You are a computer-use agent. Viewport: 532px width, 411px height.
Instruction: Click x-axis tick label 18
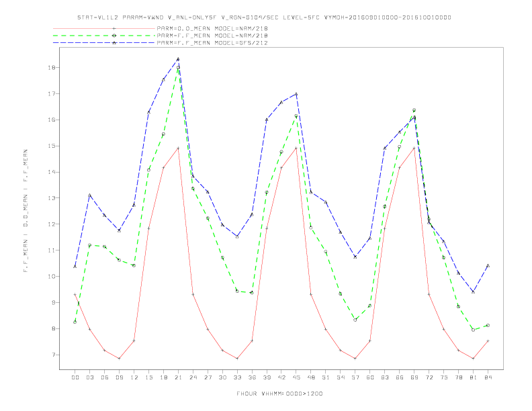point(163,377)
